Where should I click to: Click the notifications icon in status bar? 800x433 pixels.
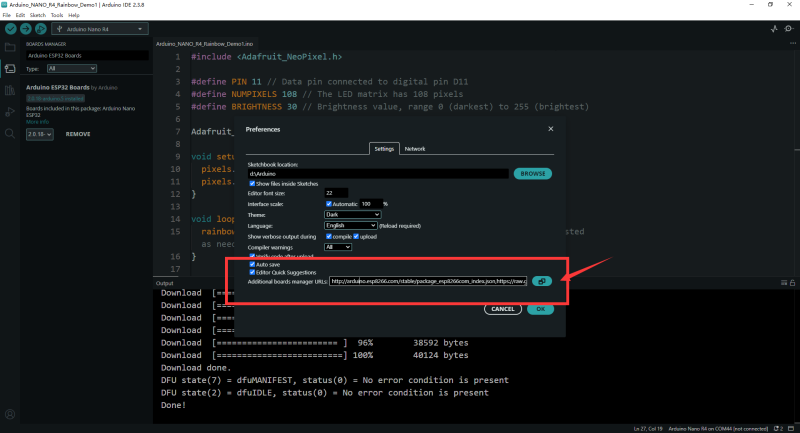(778, 428)
